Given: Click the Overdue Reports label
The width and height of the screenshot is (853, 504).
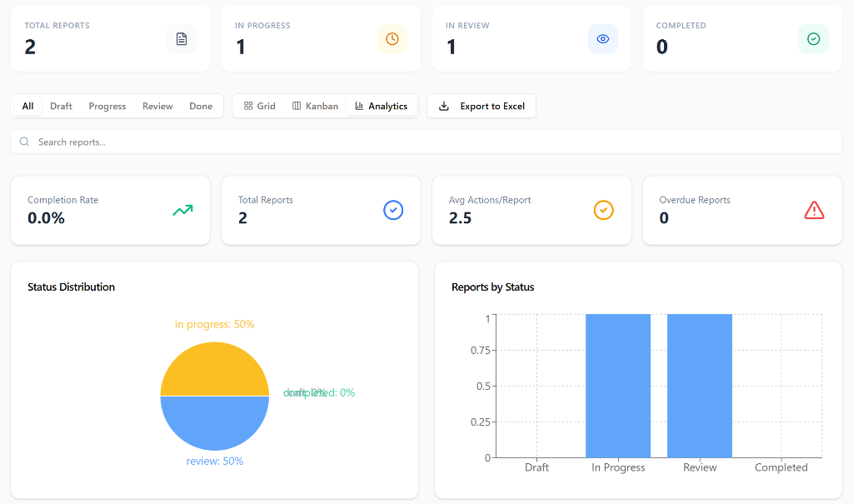Looking at the screenshot, I should 695,200.
